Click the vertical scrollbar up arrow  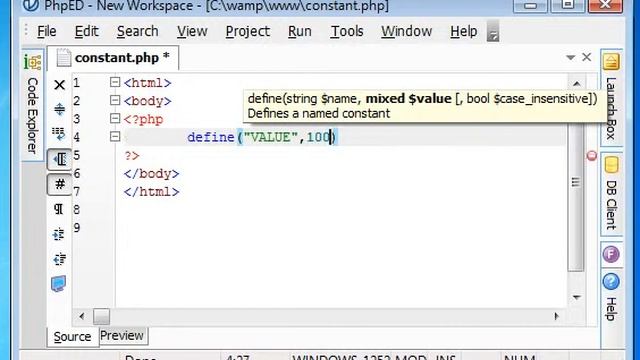pos(576,84)
